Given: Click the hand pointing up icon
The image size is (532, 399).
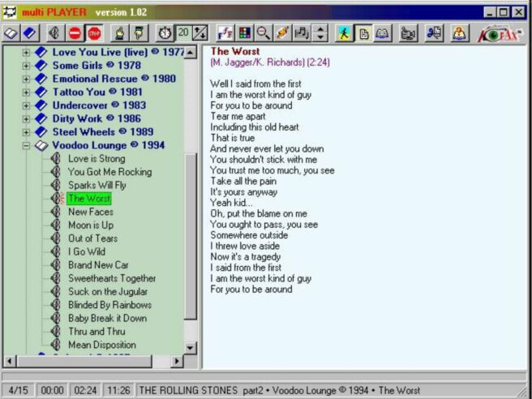Looking at the screenshot, I should point(119,33).
